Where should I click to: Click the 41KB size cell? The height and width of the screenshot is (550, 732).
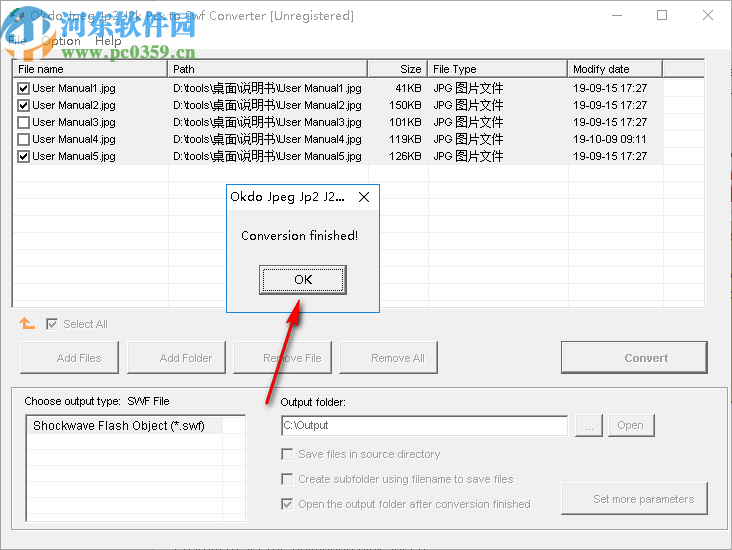click(x=408, y=88)
